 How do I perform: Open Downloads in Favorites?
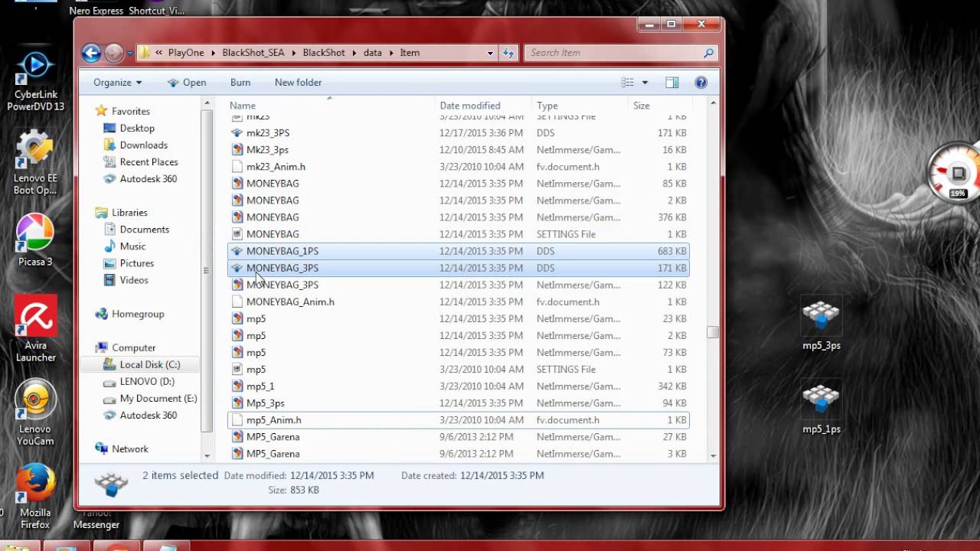coord(144,145)
